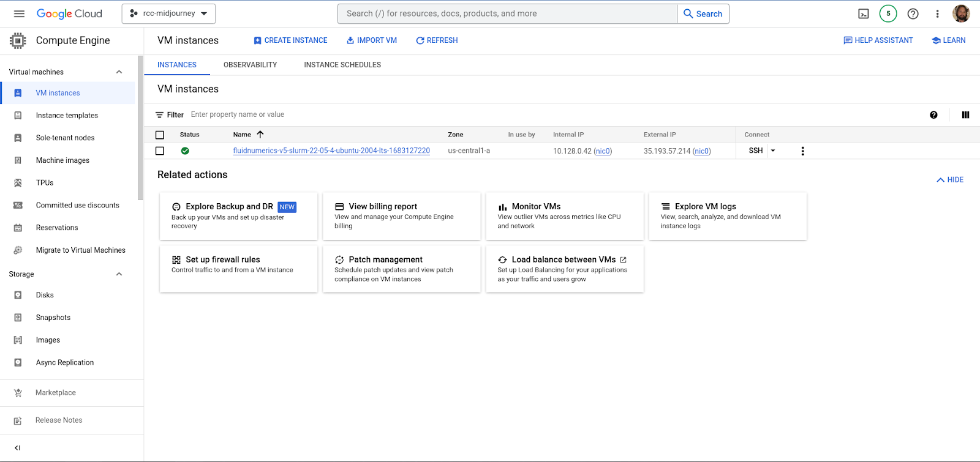Image resolution: width=980 pixels, height=462 pixels.
Task: Open View billing report card
Action: tap(401, 216)
